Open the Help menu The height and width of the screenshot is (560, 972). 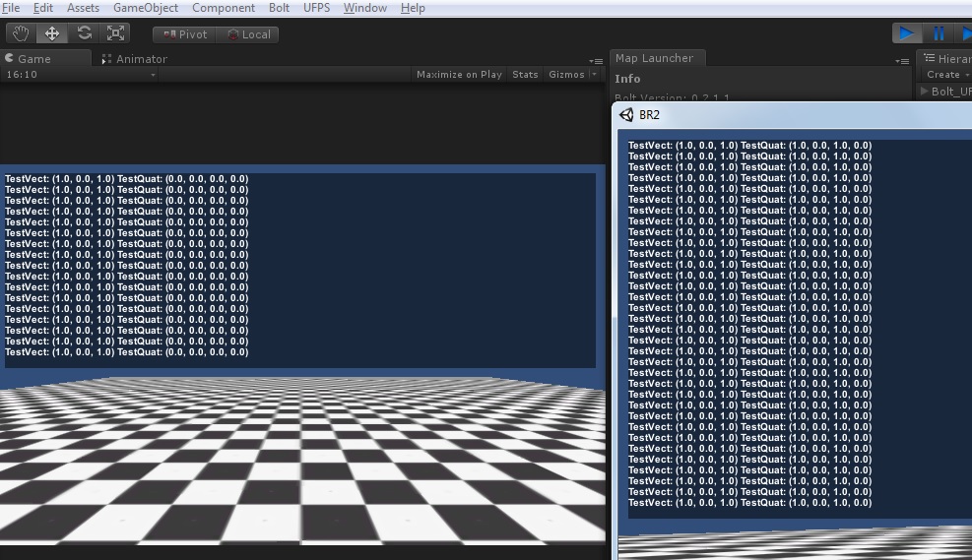(413, 8)
